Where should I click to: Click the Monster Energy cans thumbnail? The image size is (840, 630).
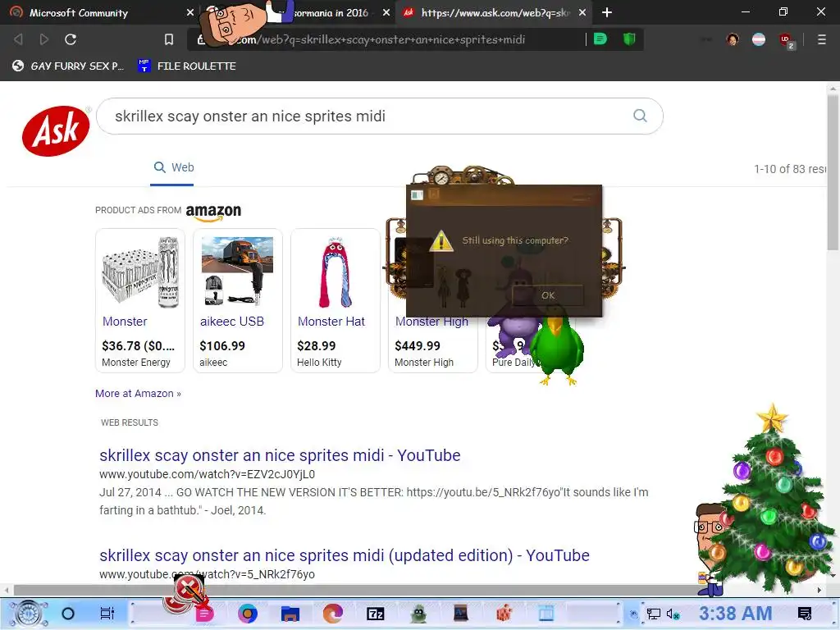pos(140,272)
